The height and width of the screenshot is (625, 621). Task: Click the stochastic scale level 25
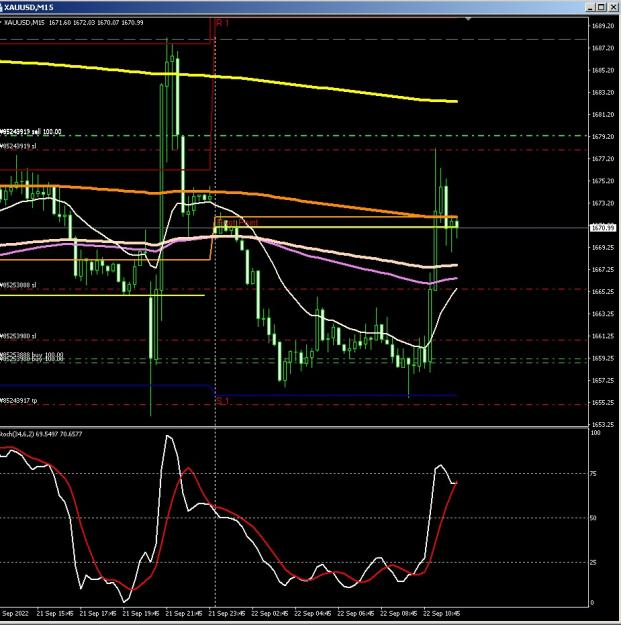click(x=593, y=562)
